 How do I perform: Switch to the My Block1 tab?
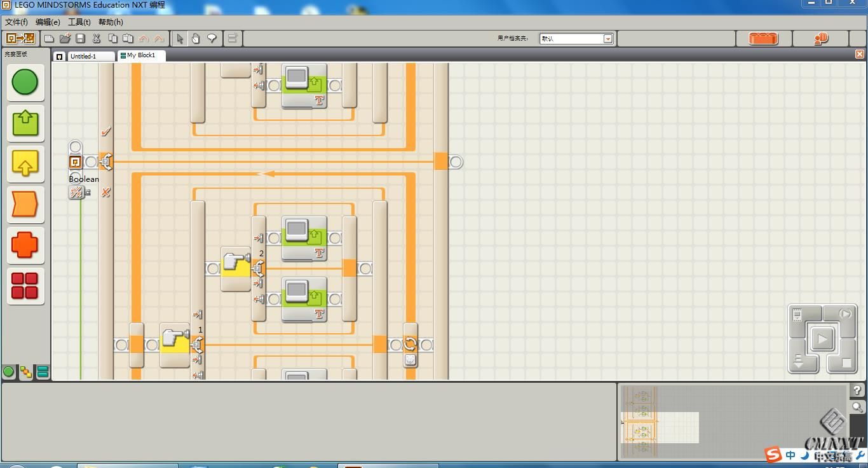[x=141, y=55]
